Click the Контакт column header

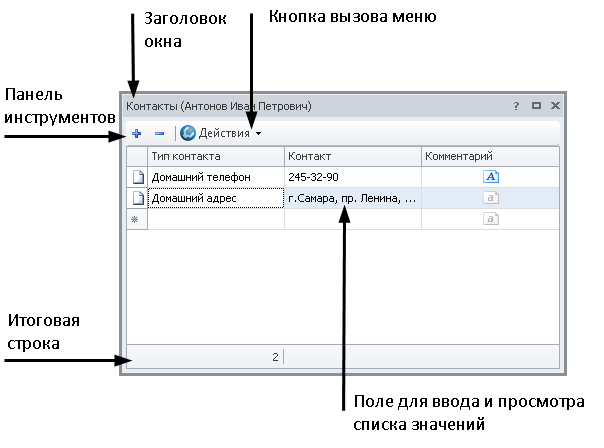point(352,156)
